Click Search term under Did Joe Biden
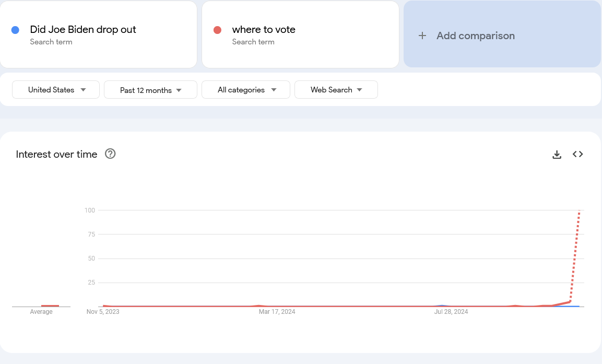This screenshot has width=602, height=364. tap(51, 42)
